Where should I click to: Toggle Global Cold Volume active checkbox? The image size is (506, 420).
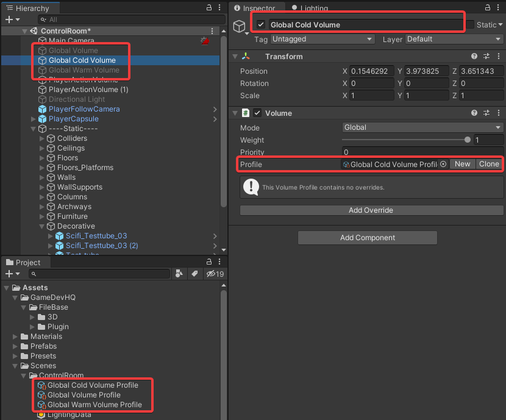click(x=261, y=24)
